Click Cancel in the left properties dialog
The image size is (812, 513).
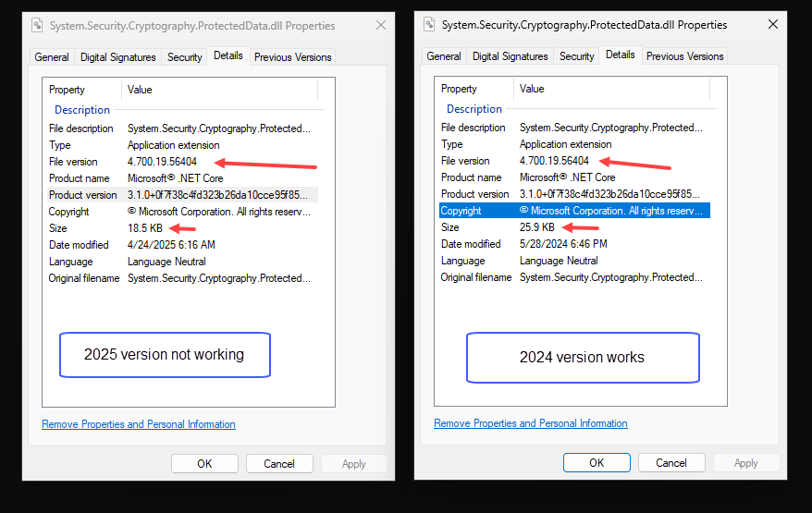[278, 464]
